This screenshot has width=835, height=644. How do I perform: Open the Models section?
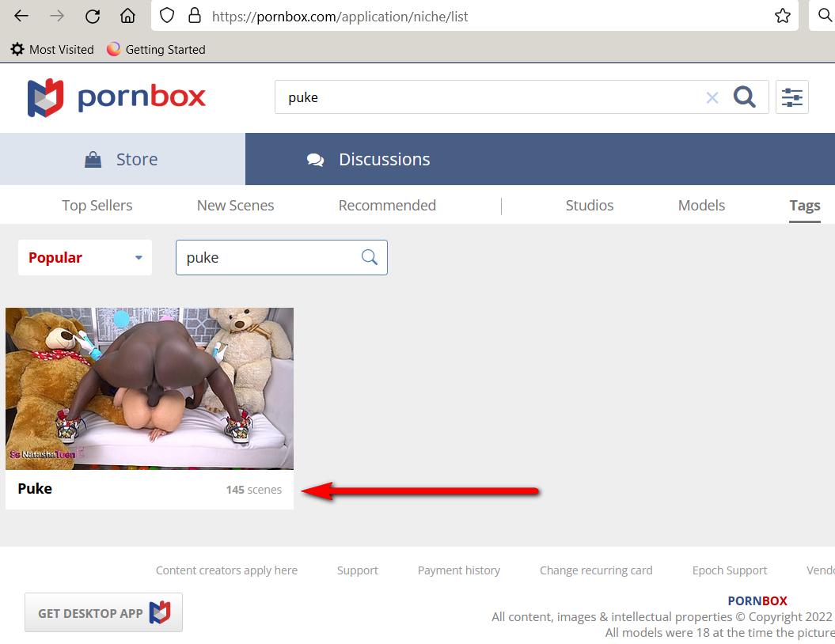701,205
